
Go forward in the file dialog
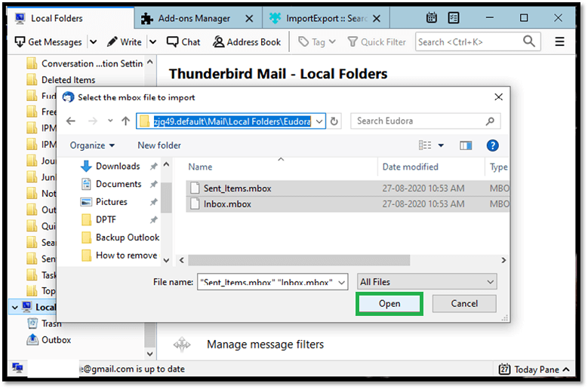[x=92, y=121]
